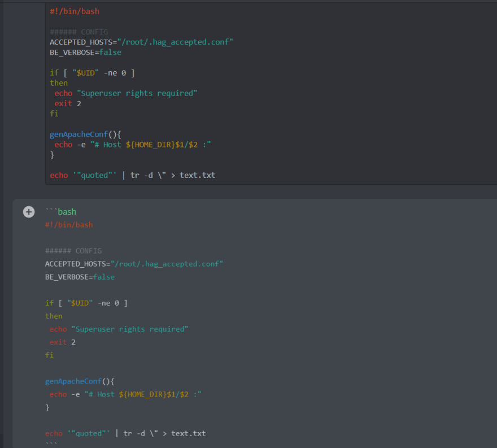Click the tr -d text.txt line in message draft
497x448 pixels.
(x=125, y=433)
